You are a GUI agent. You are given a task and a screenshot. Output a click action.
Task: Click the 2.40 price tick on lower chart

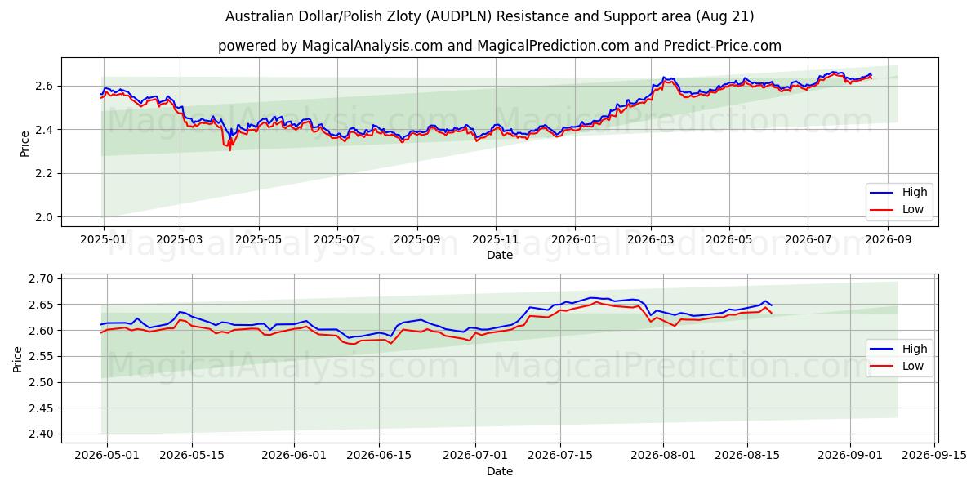pyautogui.click(x=42, y=434)
